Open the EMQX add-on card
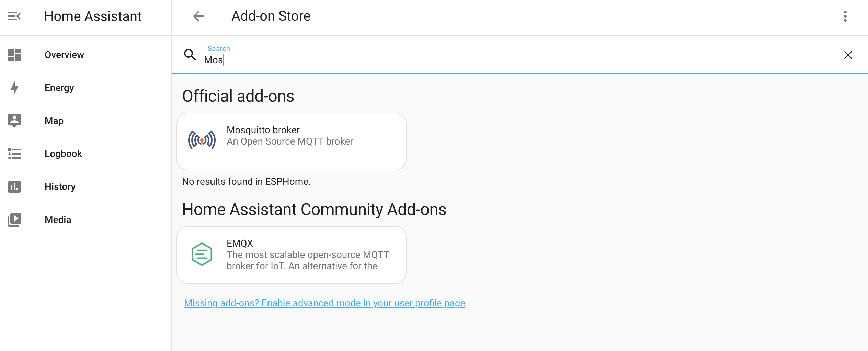Viewport: 868px width, 351px height. pos(291,254)
